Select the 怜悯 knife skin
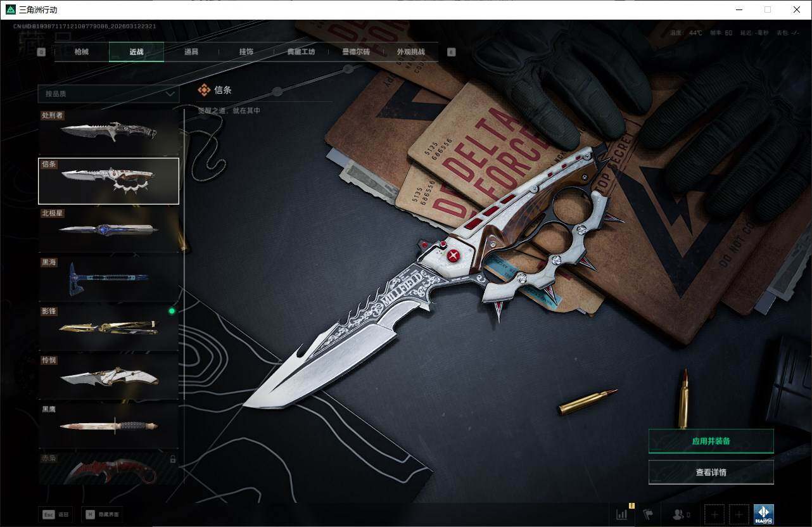The width and height of the screenshot is (812, 527). coord(108,377)
